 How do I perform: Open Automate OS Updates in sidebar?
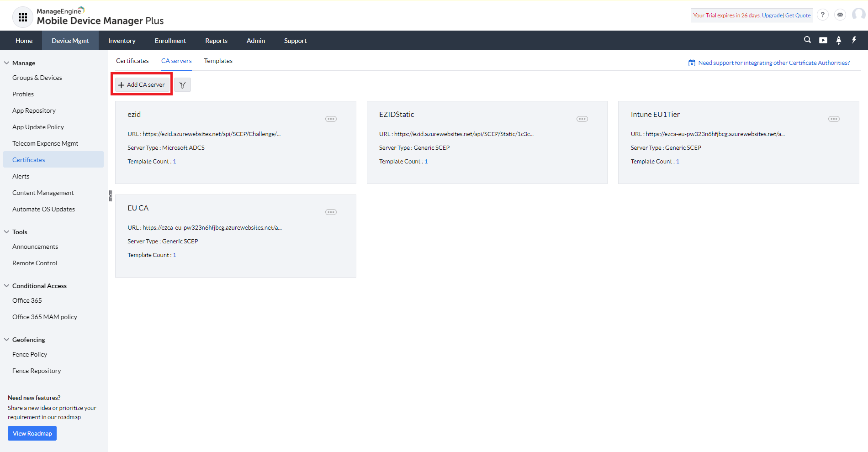[x=43, y=209]
